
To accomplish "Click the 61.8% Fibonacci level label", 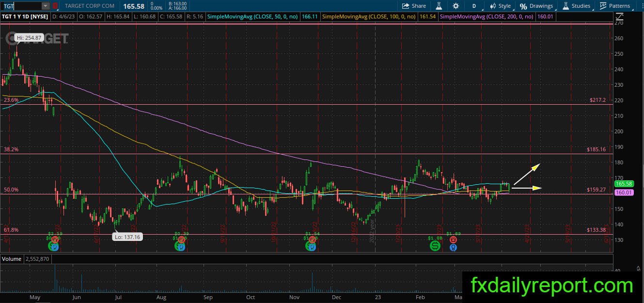I will [x=11, y=230].
